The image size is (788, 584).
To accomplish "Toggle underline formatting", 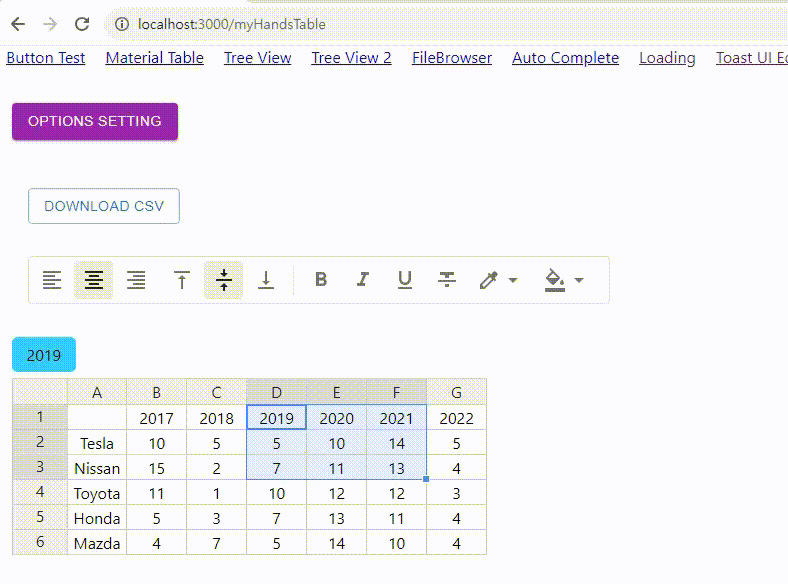I will click(x=405, y=279).
